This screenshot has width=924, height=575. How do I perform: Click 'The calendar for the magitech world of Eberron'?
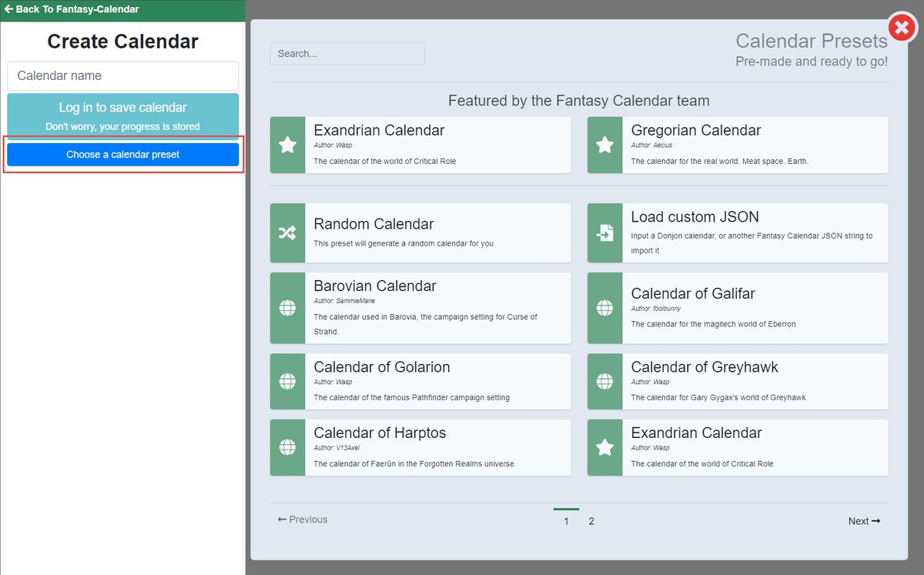(x=714, y=324)
